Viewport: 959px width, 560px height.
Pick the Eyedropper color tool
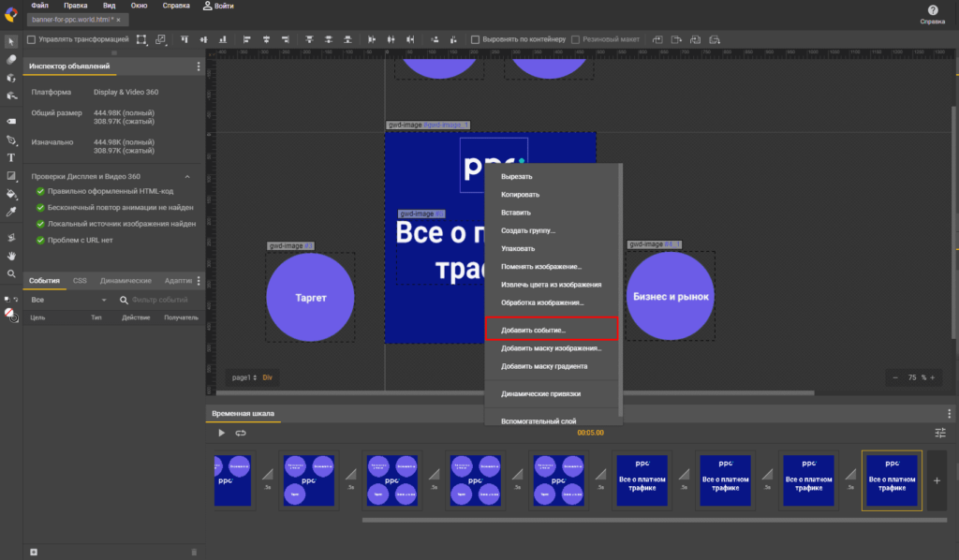pos(11,213)
